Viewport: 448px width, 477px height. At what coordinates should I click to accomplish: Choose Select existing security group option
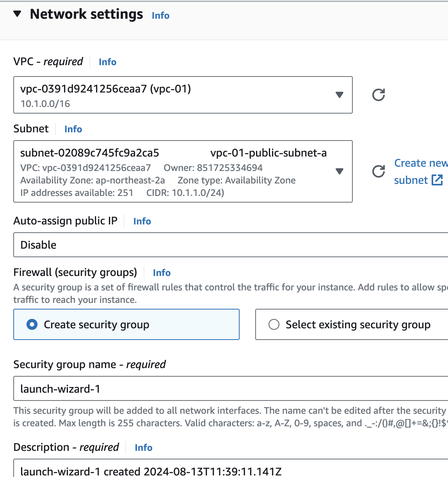(274, 324)
